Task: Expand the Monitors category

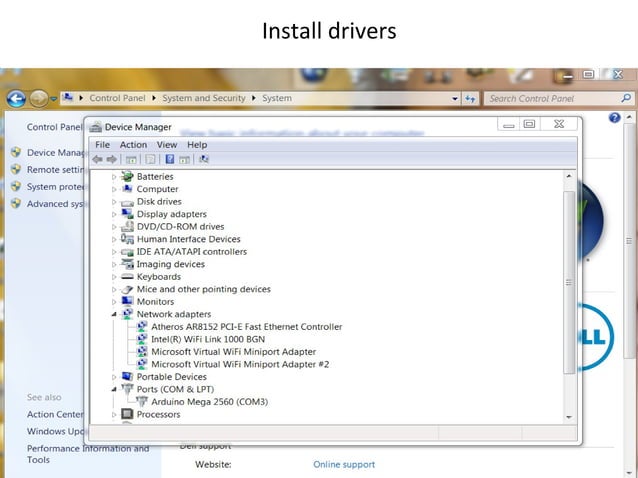Action: (x=114, y=302)
